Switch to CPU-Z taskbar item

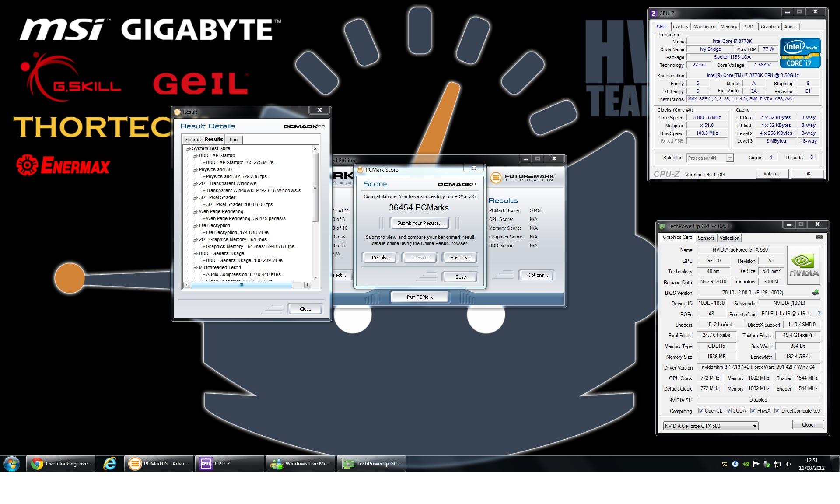pyautogui.click(x=230, y=464)
